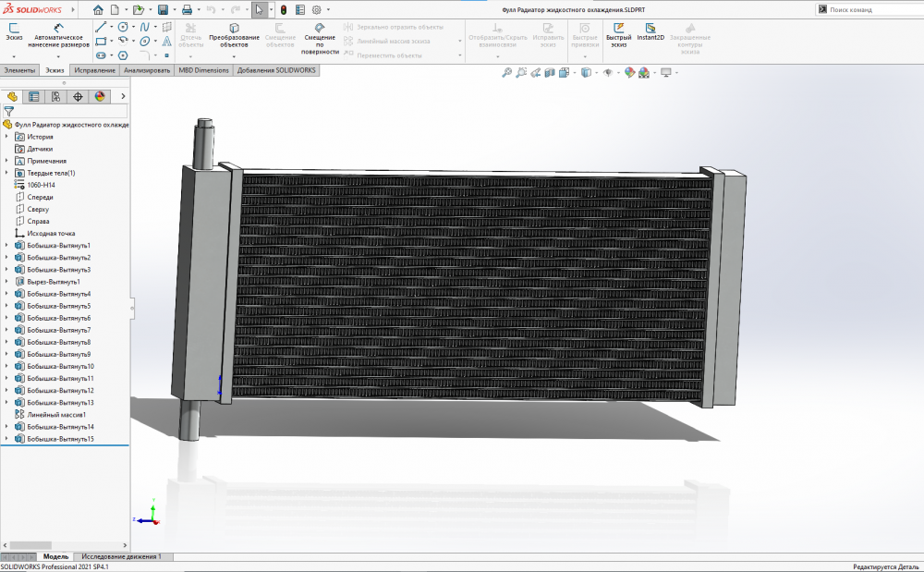Image resolution: width=924 pixels, height=572 pixels.
Task: Open the PropertyManager panel tab
Action: tap(34, 96)
